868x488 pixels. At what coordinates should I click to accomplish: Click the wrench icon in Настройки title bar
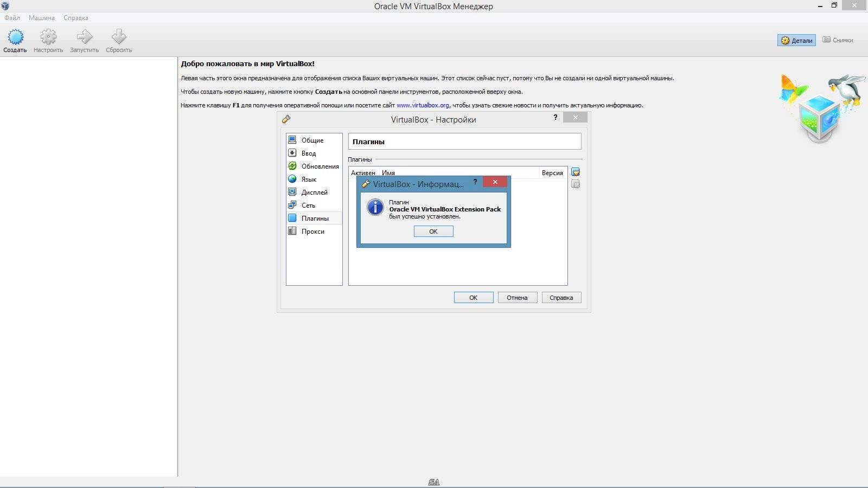point(286,119)
